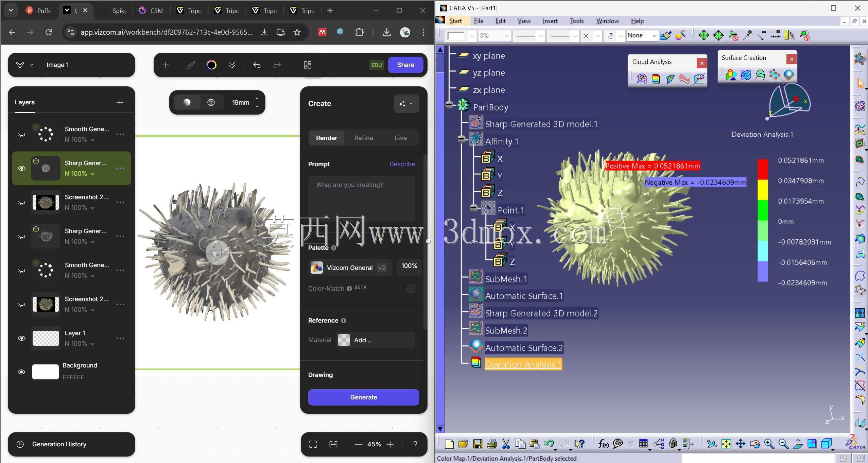Click the Vizcom add (plus) tool in top toolbar

click(x=166, y=65)
